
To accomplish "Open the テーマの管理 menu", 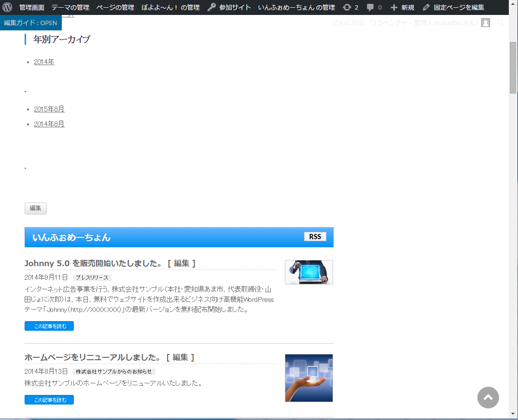I will point(70,7).
